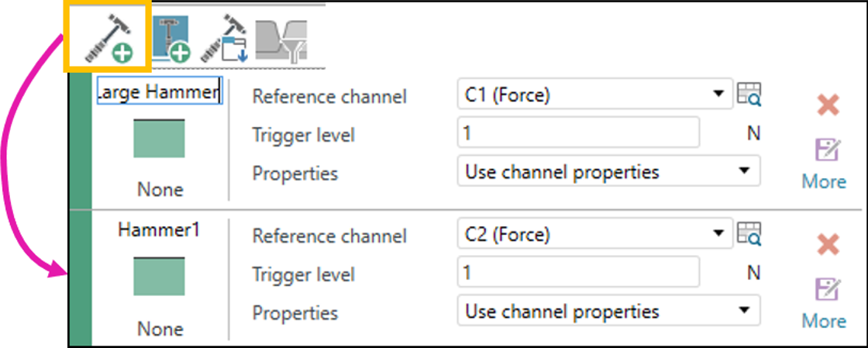Open channel browser for Hammer1 reference
This screenshot has height=348, width=868.
coord(749,233)
